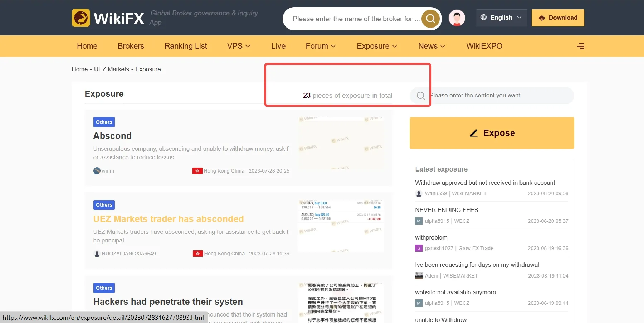
Task: Click the WikiFX eagle logo icon
Action: pos(81,18)
